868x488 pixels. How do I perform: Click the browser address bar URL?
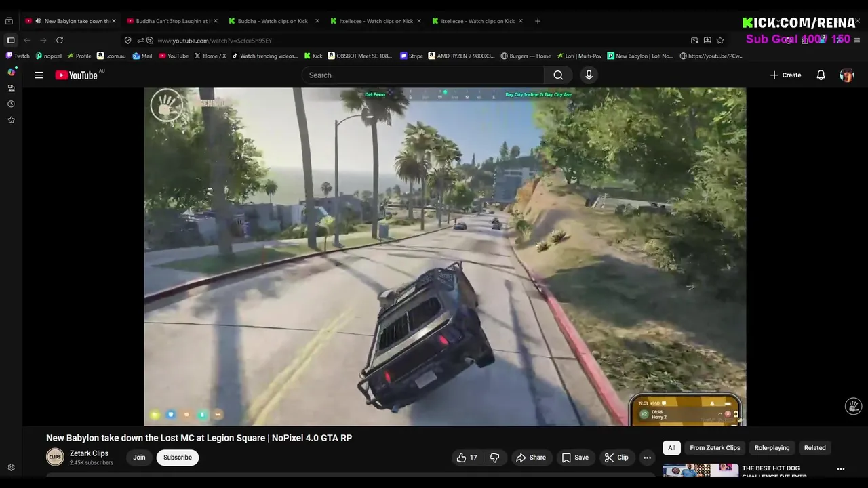click(x=214, y=41)
